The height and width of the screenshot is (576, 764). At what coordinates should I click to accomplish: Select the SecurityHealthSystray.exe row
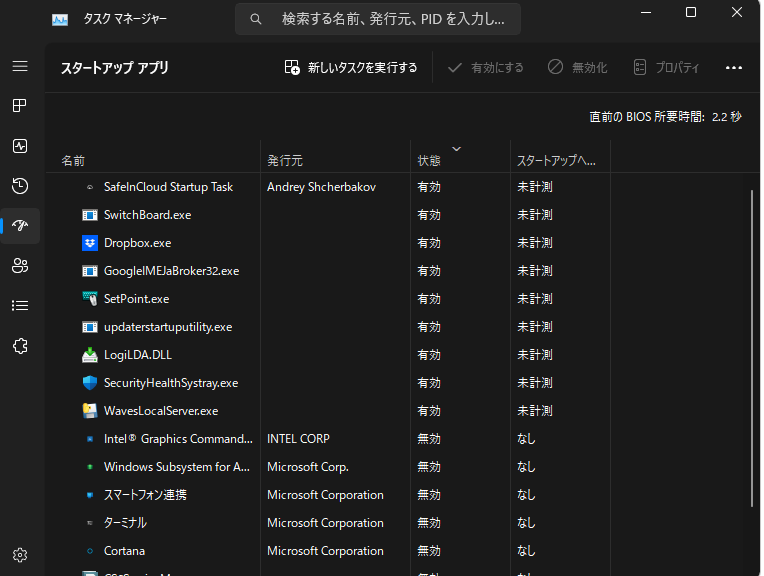click(171, 383)
